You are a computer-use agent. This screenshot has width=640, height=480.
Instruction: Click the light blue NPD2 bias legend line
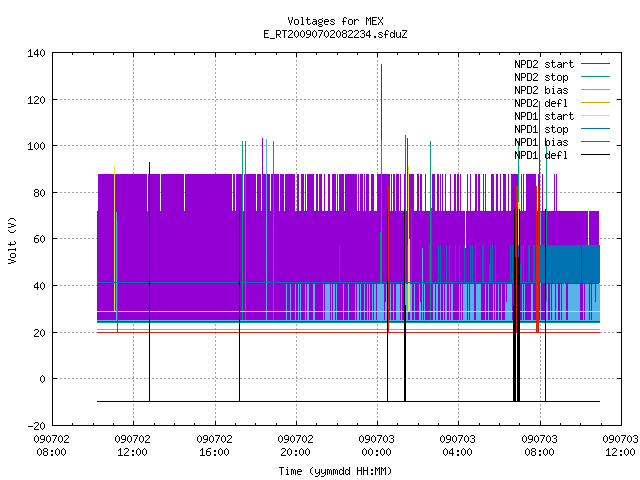point(595,90)
